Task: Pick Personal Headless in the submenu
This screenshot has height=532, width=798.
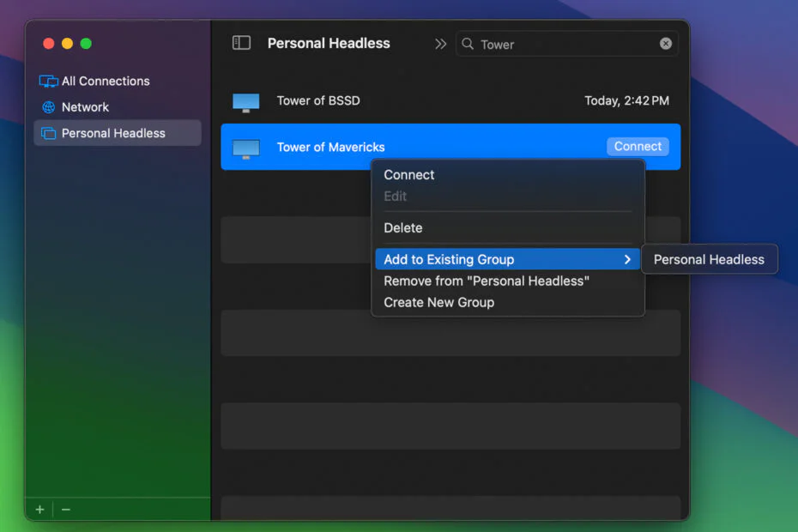Action: click(709, 259)
